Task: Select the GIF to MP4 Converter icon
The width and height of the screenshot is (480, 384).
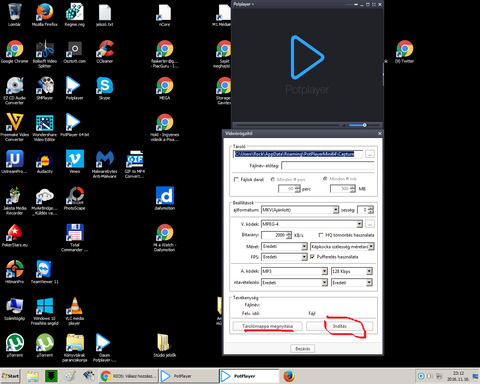Action: pyautogui.click(x=135, y=164)
